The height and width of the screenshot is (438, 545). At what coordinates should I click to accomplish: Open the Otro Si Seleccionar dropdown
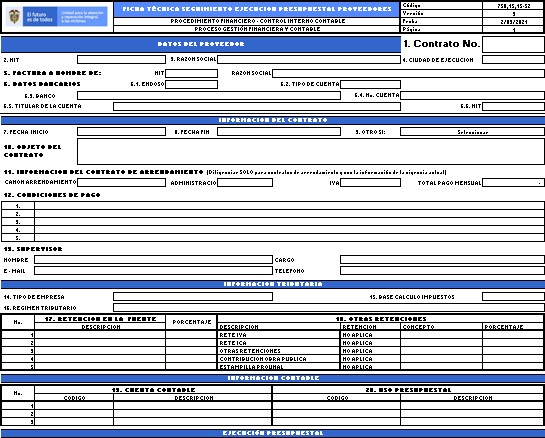(x=472, y=132)
